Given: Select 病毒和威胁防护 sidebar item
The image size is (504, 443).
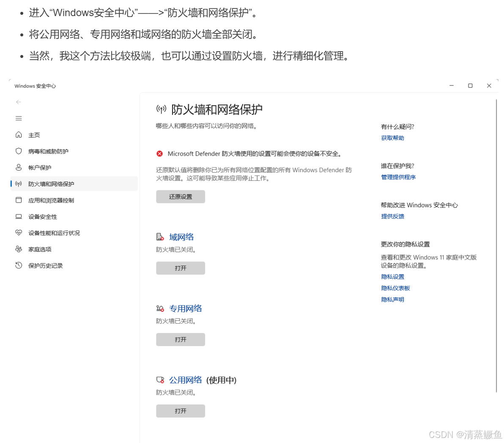Looking at the screenshot, I should 74,151.
